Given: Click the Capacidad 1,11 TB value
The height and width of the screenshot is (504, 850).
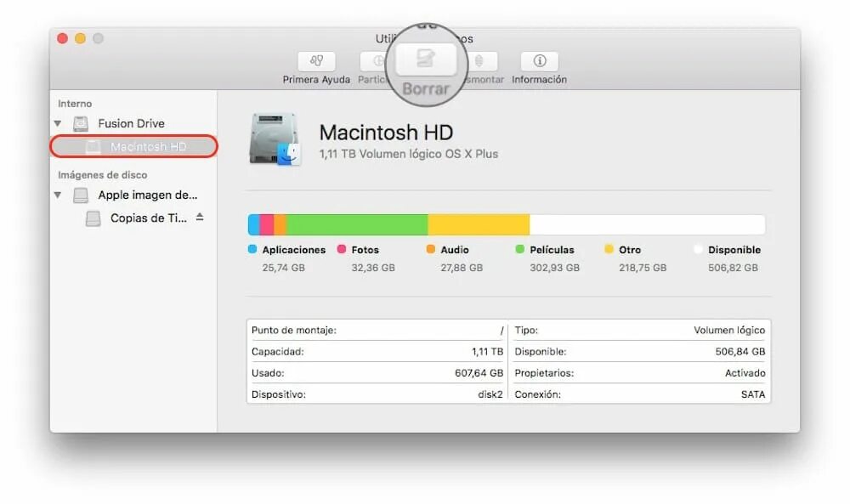Looking at the screenshot, I should [x=487, y=352].
